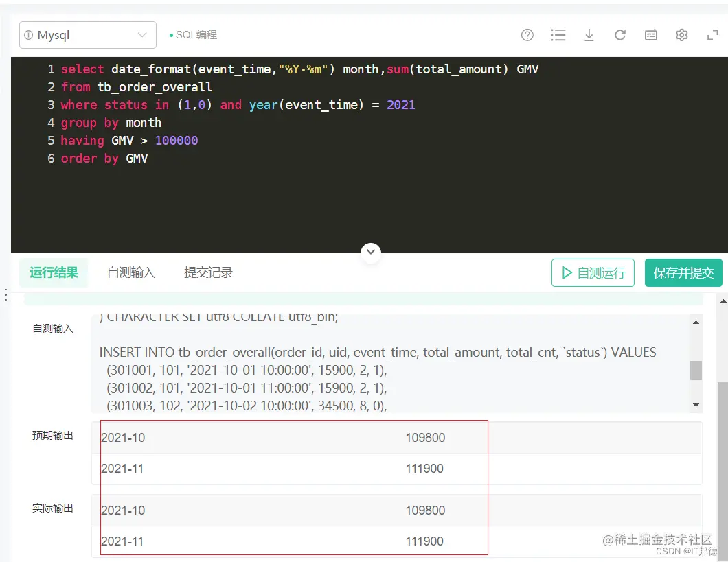Click 2021-11 in actual output

coord(122,541)
